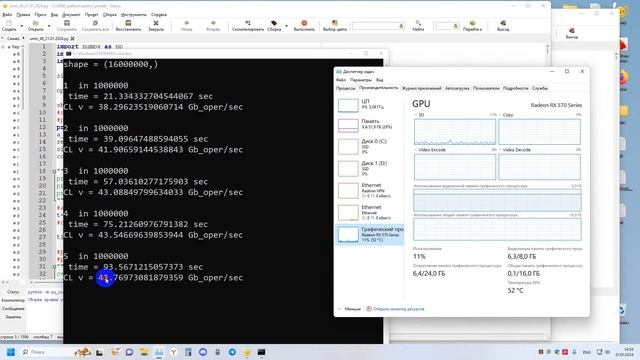Click the ENG language indicator in system tray
Image resolution: width=640 pixels, height=360 pixels.
point(587,352)
